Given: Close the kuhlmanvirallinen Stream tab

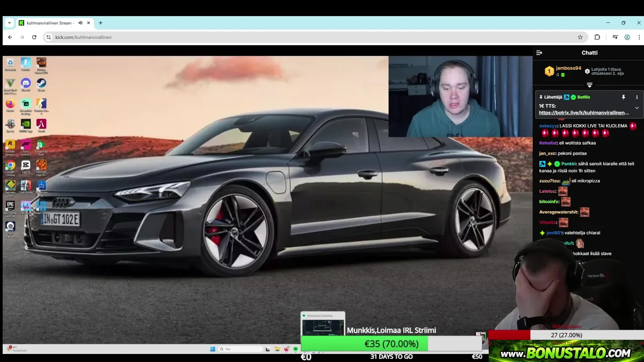Looking at the screenshot, I should [89, 23].
